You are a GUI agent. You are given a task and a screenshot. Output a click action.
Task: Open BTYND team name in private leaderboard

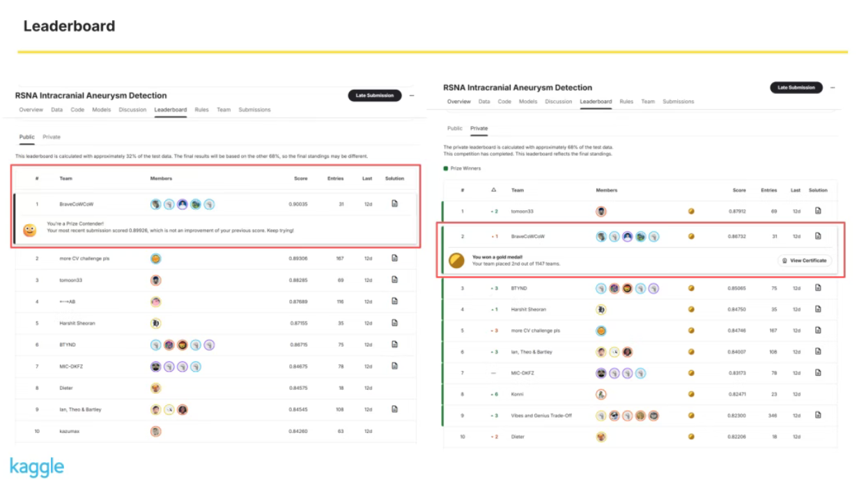pyautogui.click(x=519, y=288)
